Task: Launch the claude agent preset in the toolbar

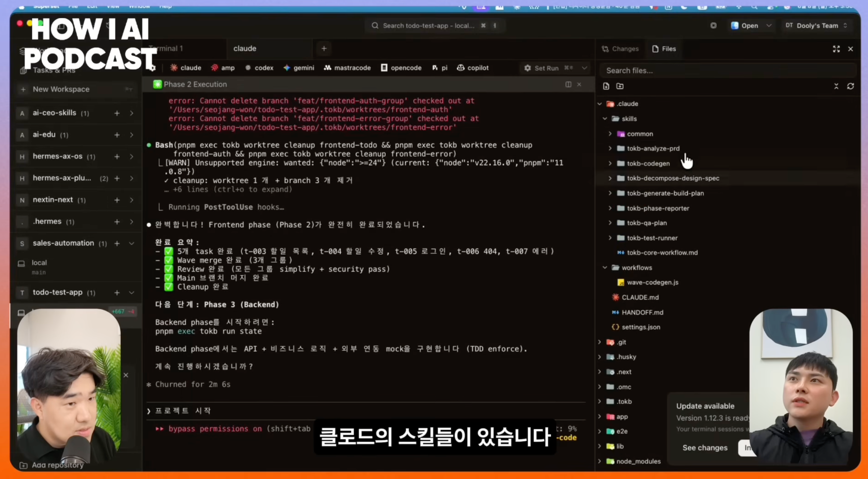Action: (185, 68)
